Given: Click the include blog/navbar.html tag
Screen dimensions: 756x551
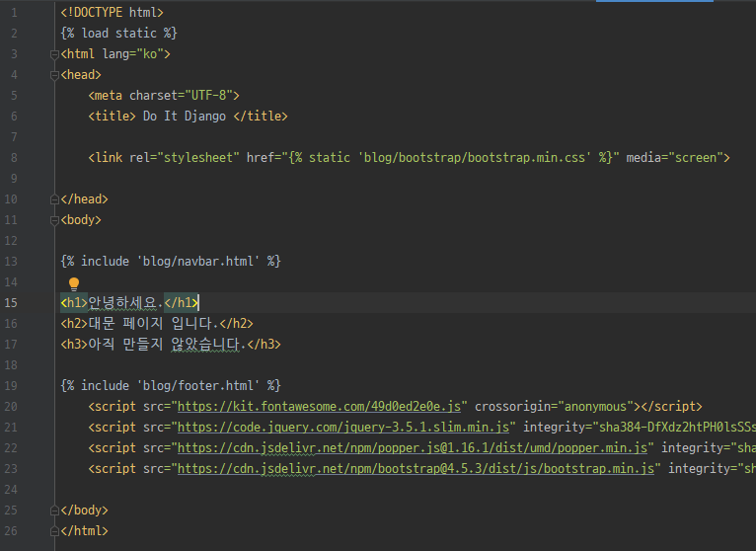Looking at the screenshot, I should [171, 262].
